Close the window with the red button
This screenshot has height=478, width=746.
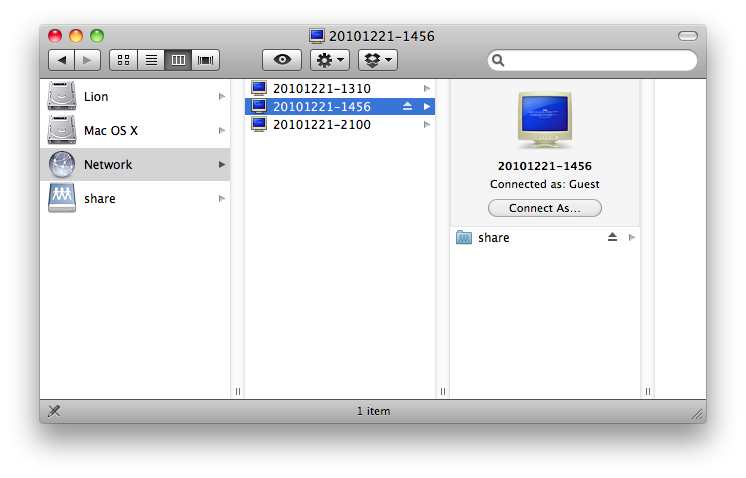(x=55, y=36)
